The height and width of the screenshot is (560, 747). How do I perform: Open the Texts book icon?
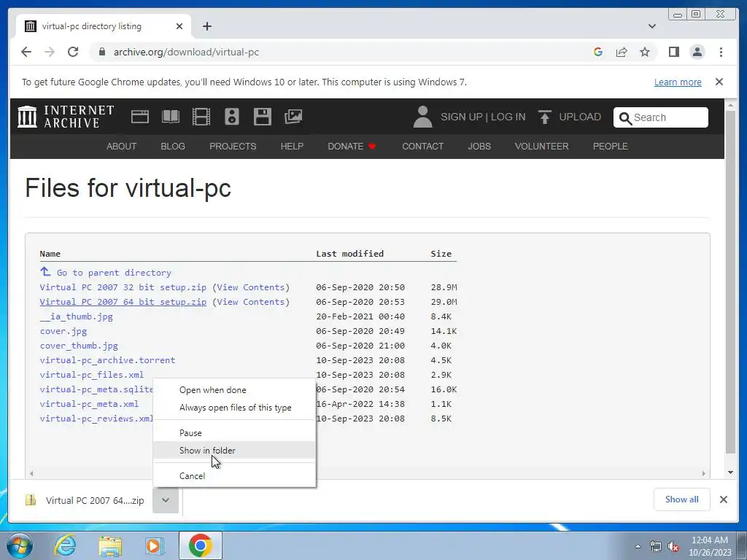click(171, 117)
